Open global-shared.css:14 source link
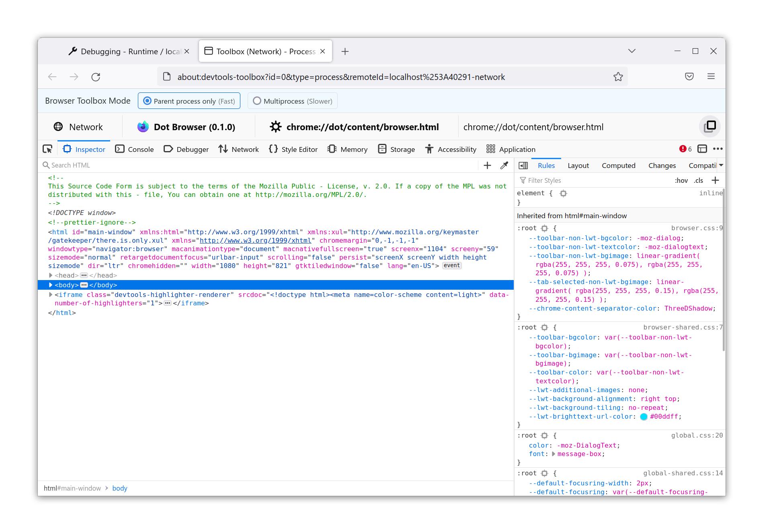Image resolution: width=775 pixels, height=532 pixels. (x=683, y=473)
